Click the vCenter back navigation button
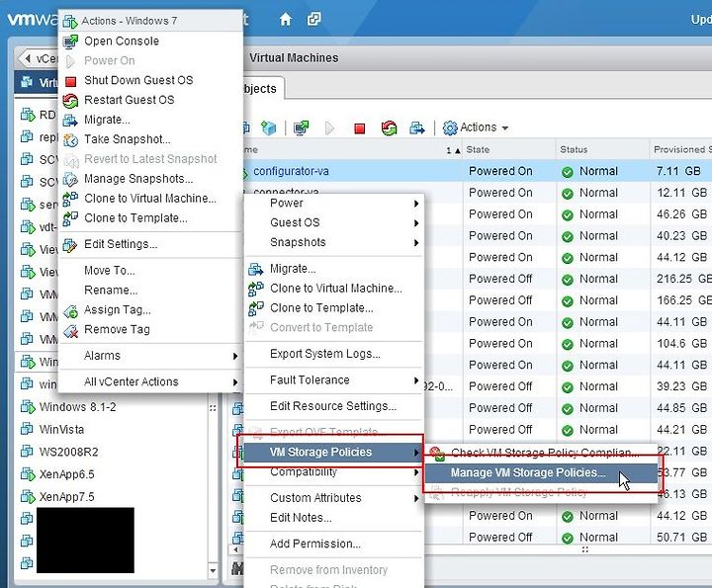This screenshot has height=588, width=712. pos(39,59)
